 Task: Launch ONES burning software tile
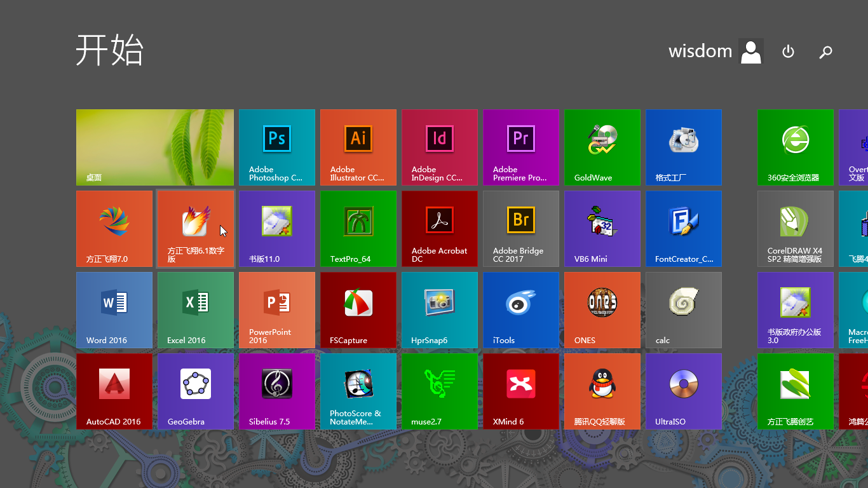coord(602,310)
